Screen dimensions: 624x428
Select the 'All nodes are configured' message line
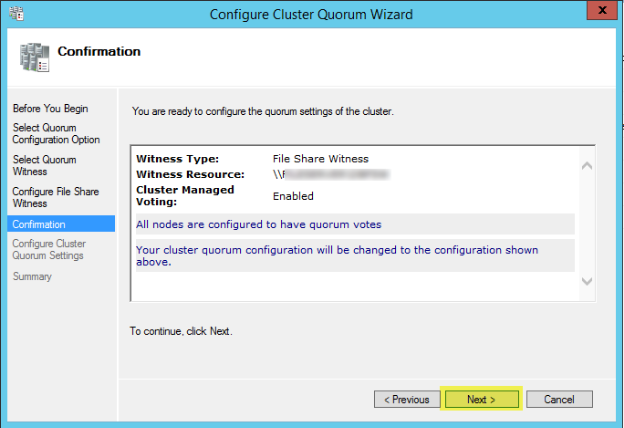tap(259, 224)
